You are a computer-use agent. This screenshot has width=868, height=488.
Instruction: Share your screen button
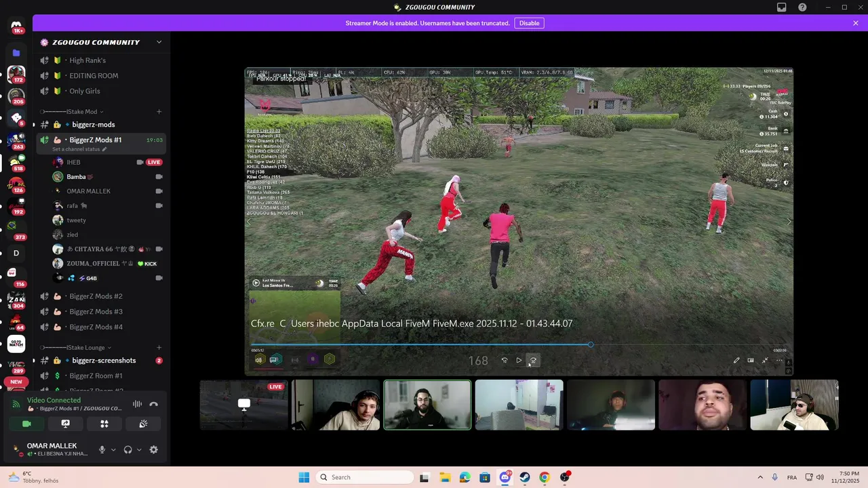point(65,424)
